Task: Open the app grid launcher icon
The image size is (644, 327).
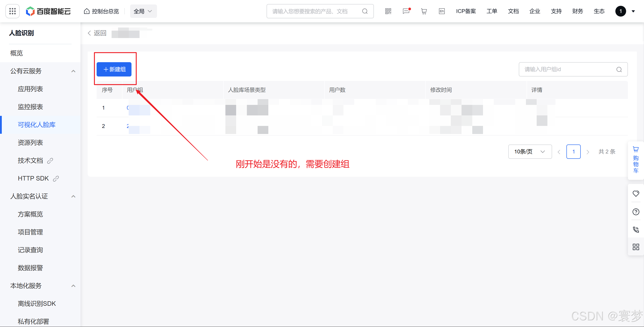Action: point(12,11)
